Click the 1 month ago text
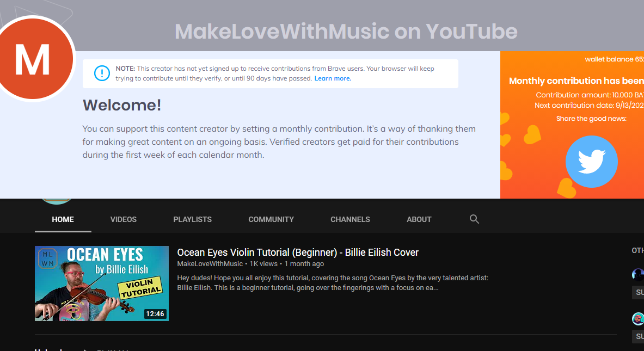 304,263
